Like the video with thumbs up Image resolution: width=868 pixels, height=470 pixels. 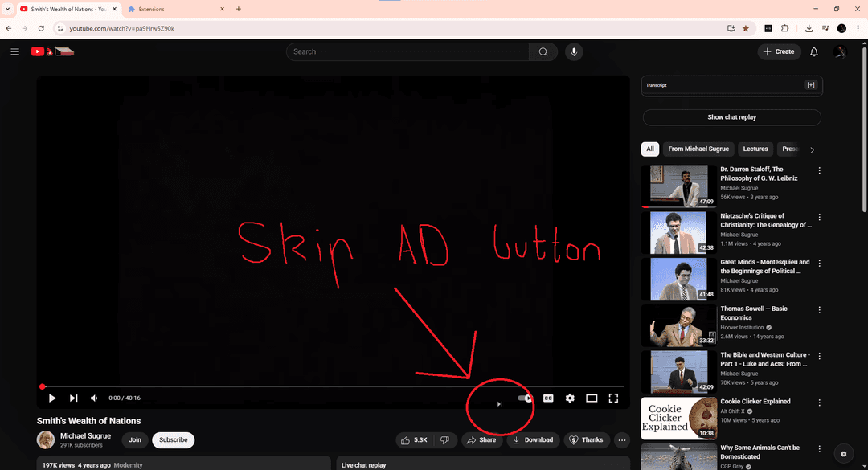click(414, 439)
